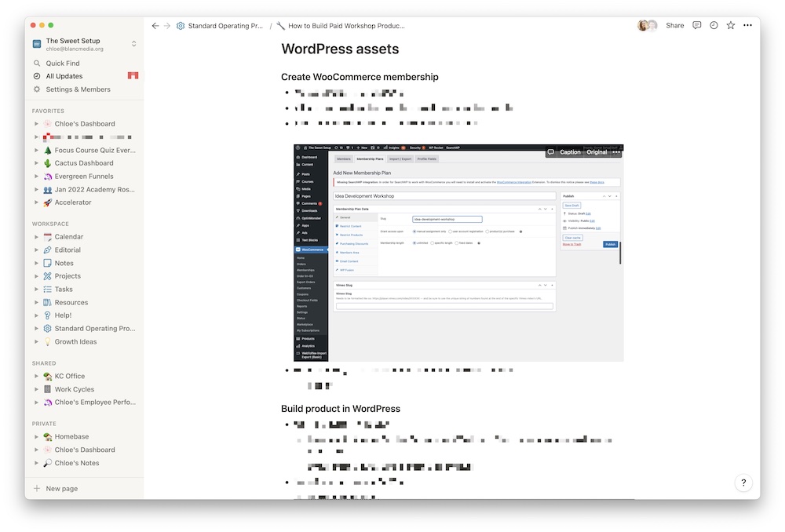Open How to Build Paid Workshop breadcrumb
This screenshot has height=532, width=785.
click(x=341, y=26)
